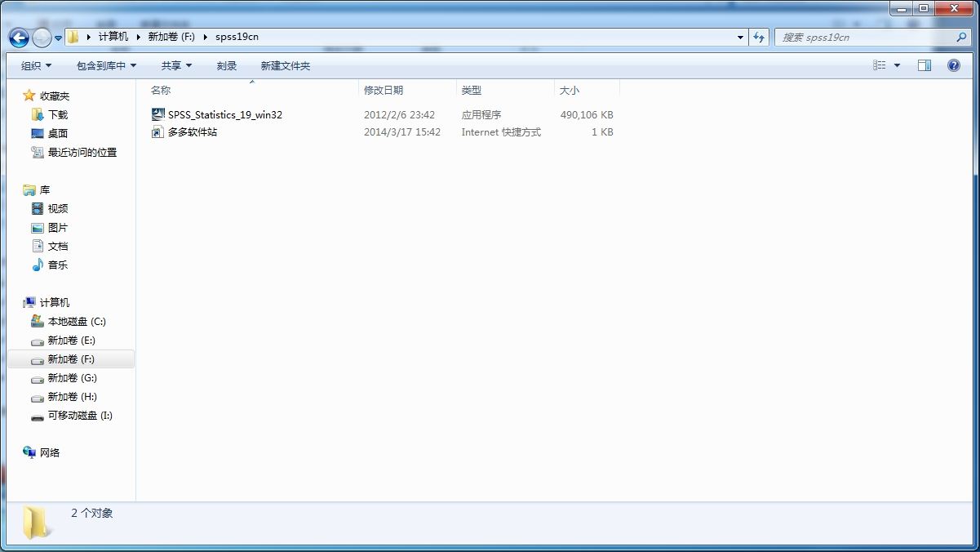This screenshot has height=552, width=980.
Task: Select 库 in the navigation pane
Action: click(45, 189)
